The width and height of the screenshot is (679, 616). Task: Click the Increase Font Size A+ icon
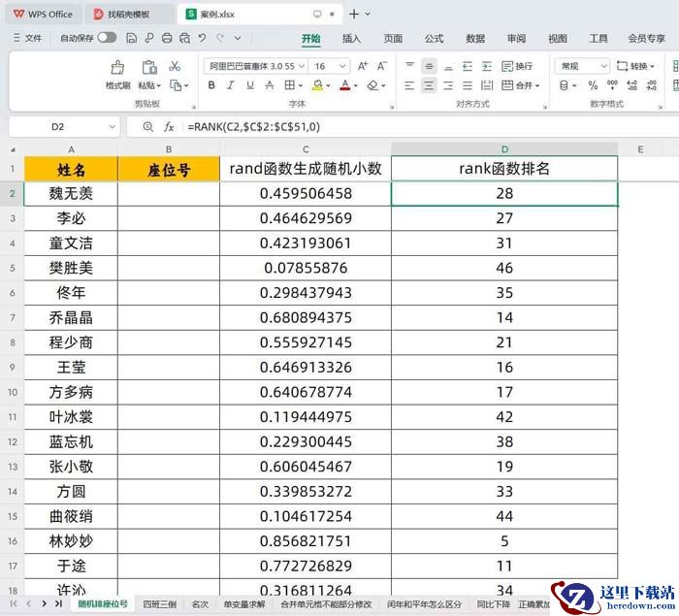(x=362, y=66)
